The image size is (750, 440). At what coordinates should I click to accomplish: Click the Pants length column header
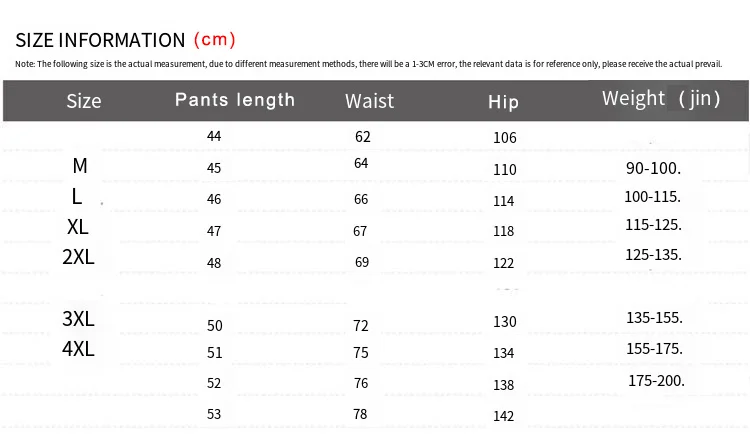235,100
